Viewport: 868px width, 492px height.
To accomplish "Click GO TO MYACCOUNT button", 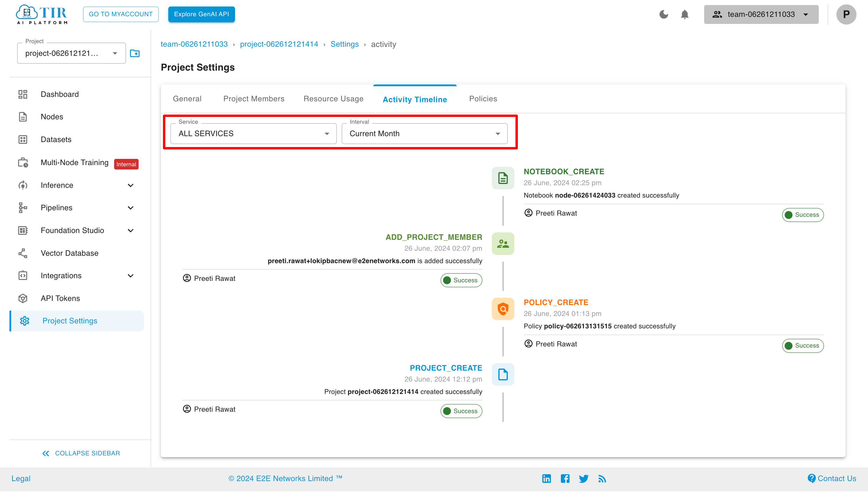I will pyautogui.click(x=121, y=14).
